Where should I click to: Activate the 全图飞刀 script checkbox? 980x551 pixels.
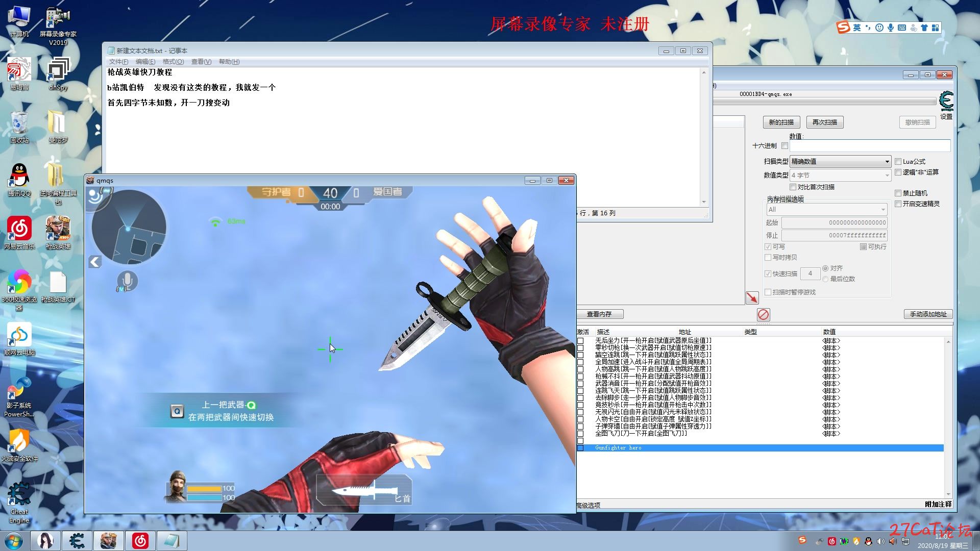(x=580, y=434)
